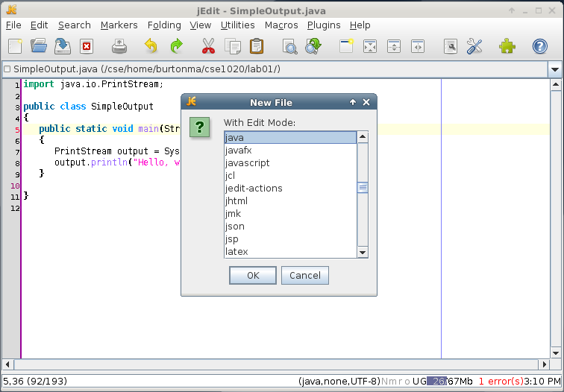Split the view horizontally icon
Viewport: 564px width, 392px height.
pyautogui.click(x=394, y=46)
